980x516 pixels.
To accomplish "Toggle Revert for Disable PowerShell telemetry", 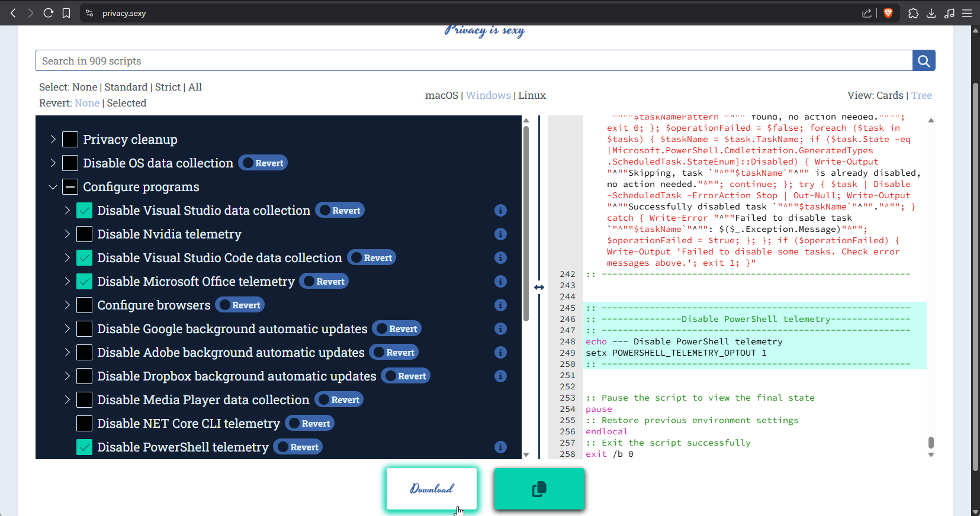I will click(x=298, y=447).
